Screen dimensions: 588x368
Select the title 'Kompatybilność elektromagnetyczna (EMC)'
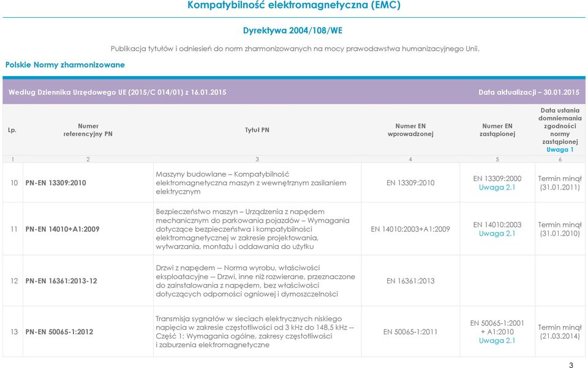pyautogui.click(x=294, y=6)
